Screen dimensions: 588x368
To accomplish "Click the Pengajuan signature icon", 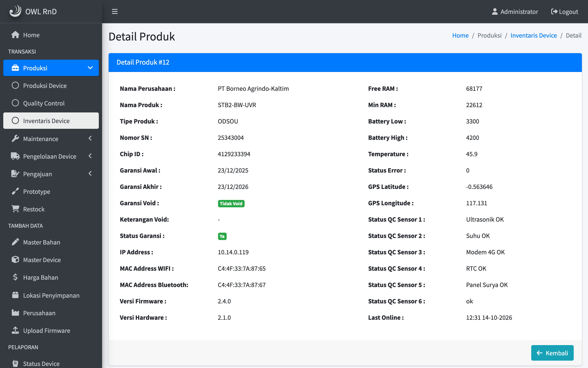I will pos(15,174).
